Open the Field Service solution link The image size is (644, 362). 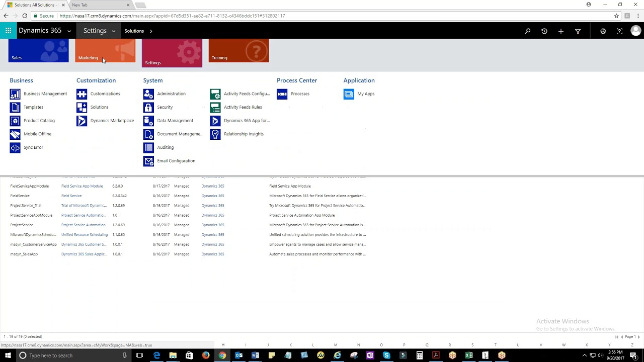(x=71, y=196)
